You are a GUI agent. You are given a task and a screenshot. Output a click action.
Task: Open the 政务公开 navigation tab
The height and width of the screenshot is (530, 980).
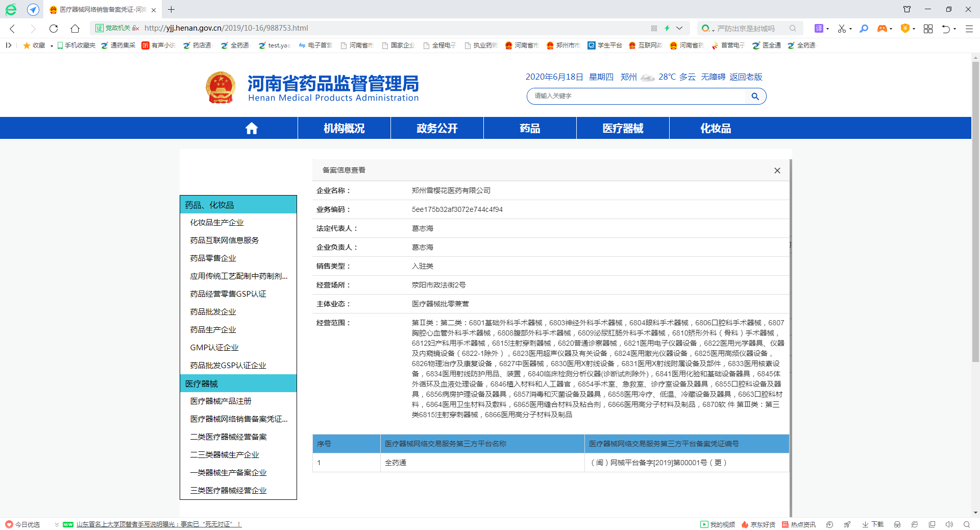[437, 128]
